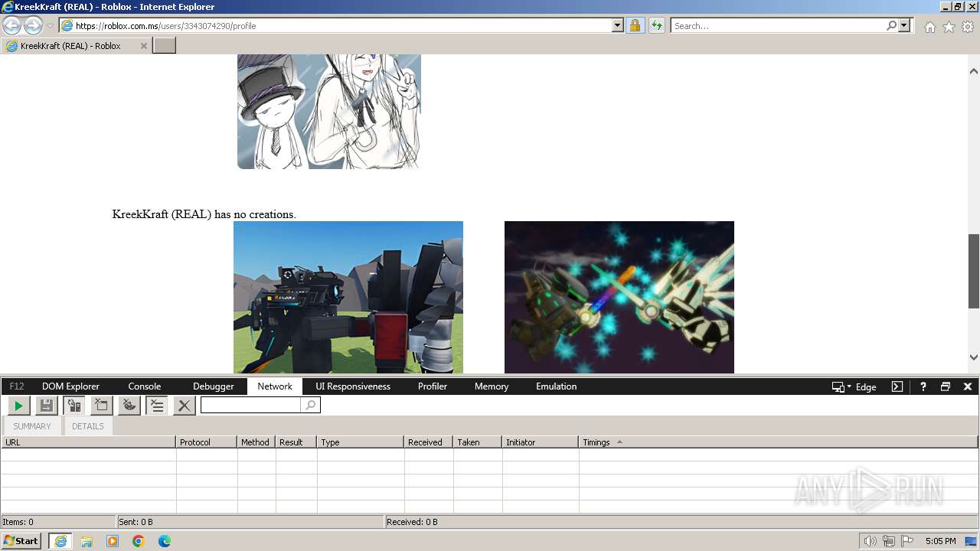Open the UI Responsiveness tab

point(353,386)
